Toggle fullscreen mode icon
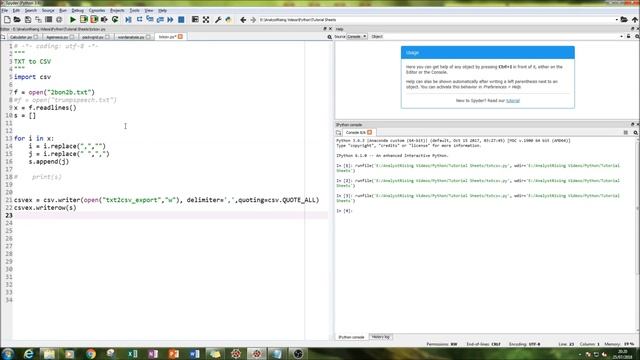Screen dimensions: 640x360 tap(206, 20)
